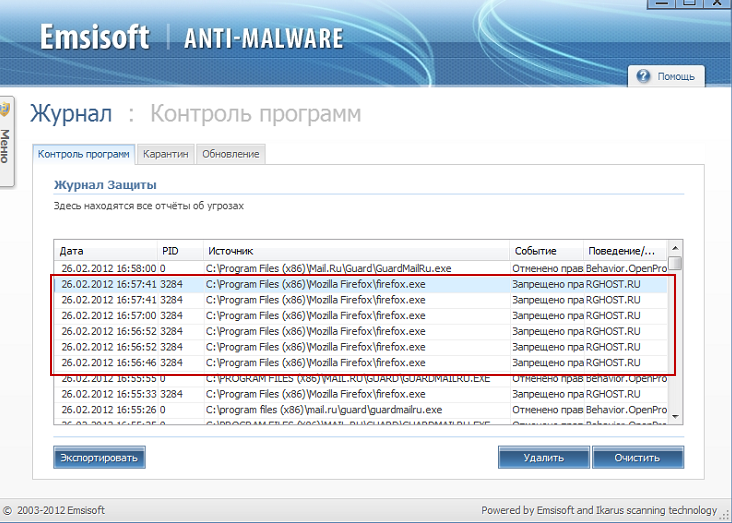This screenshot has width=732, height=523.
Task: Select the date 26.02.2012 16:55:33
Action: (109, 394)
